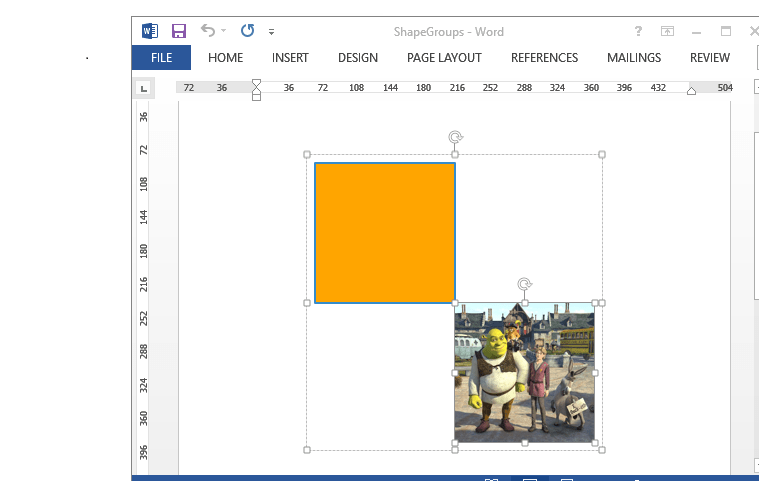Open the REVIEW tab

tap(710, 58)
